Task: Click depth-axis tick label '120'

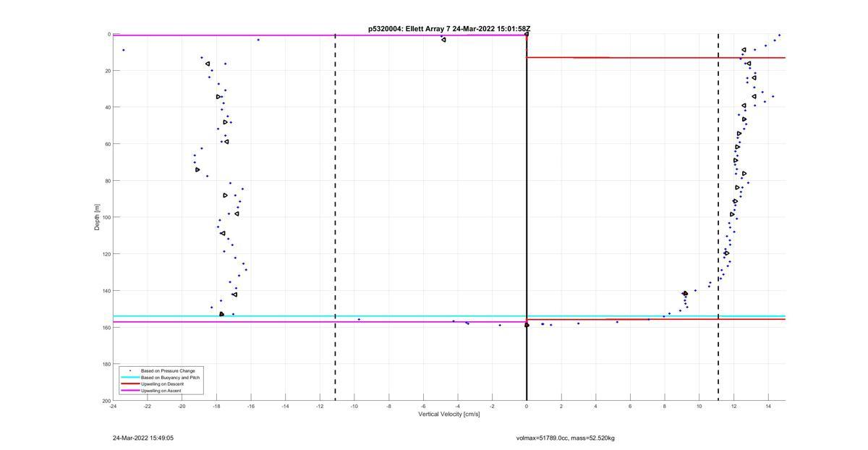Action: click(106, 254)
